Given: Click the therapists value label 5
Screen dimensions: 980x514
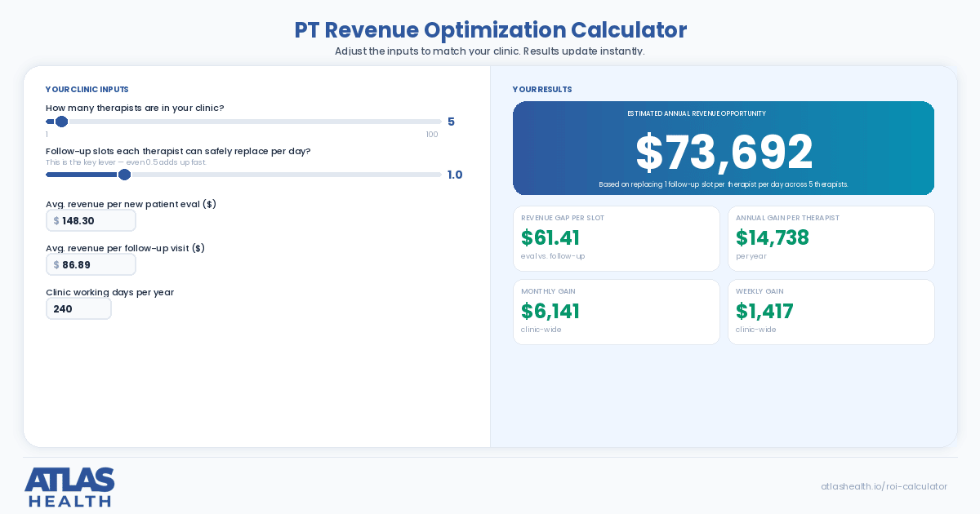Looking at the screenshot, I should click(451, 122).
